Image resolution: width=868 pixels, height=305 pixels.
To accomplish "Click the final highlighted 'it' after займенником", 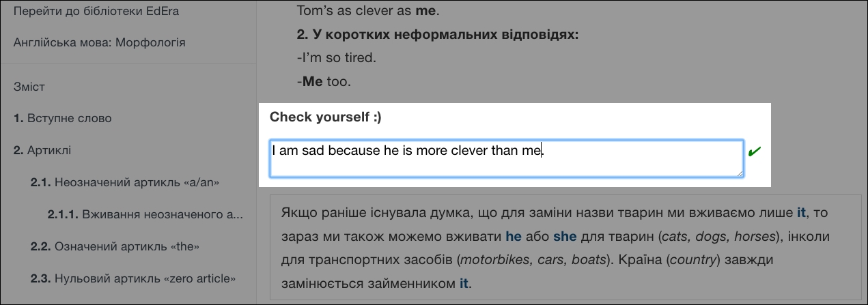I will (464, 283).
